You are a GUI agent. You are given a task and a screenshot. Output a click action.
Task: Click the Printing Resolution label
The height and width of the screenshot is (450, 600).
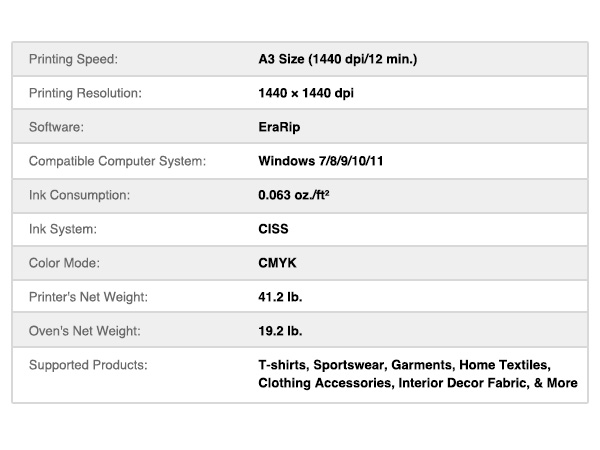pyautogui.click(x=86, y=93)
